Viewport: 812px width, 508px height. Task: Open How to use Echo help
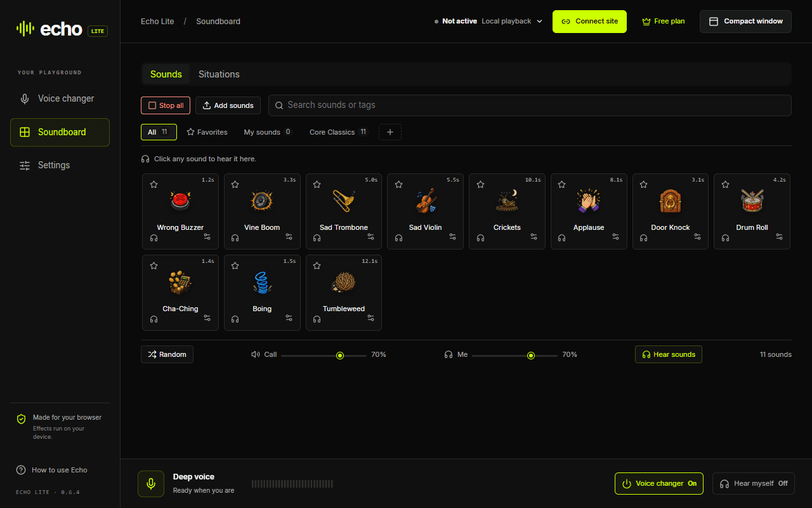click(52, 470)
